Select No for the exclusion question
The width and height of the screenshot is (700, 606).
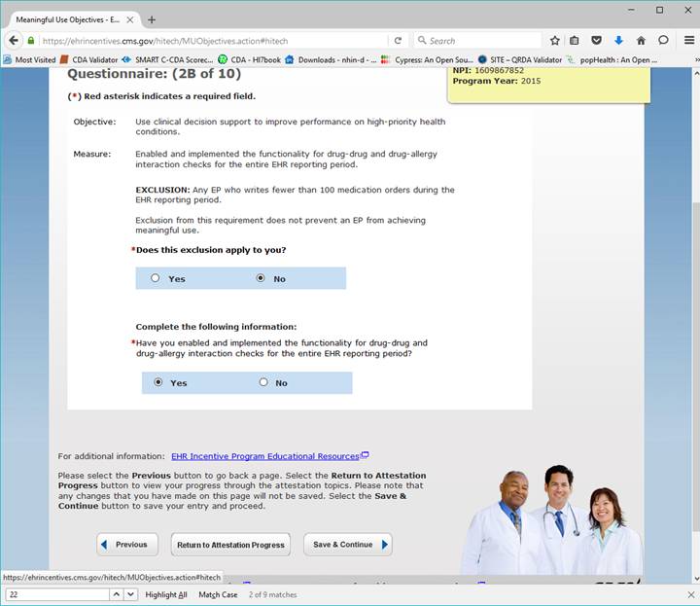(260, 278)
